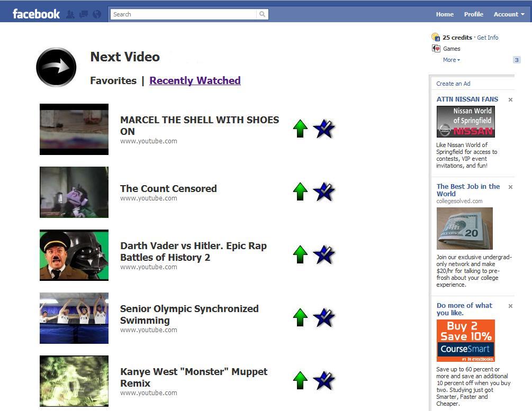Expand the Account dropdown menu
Screen dimensions: 532x411
[x=509, y=14]
